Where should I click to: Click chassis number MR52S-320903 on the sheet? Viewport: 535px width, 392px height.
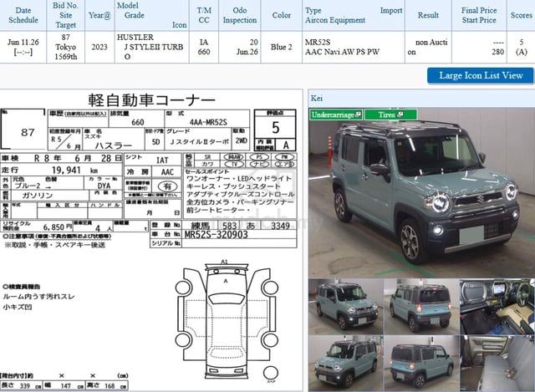click(216, 234)
